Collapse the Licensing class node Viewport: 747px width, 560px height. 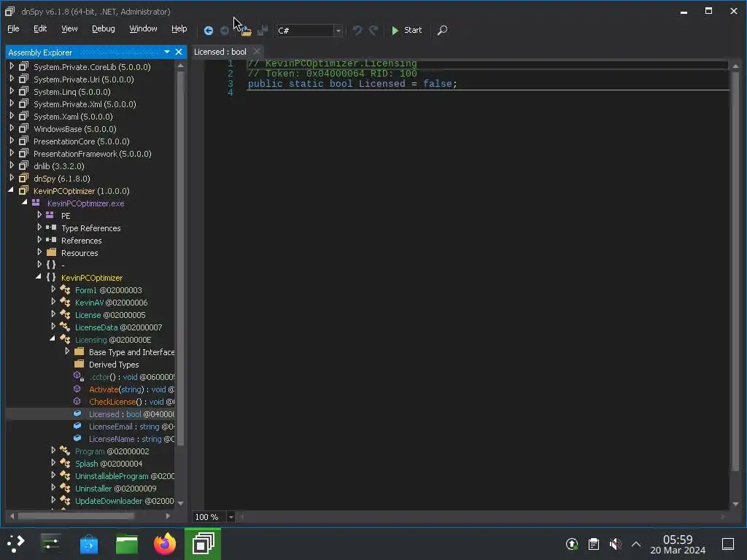click(53, 339)
